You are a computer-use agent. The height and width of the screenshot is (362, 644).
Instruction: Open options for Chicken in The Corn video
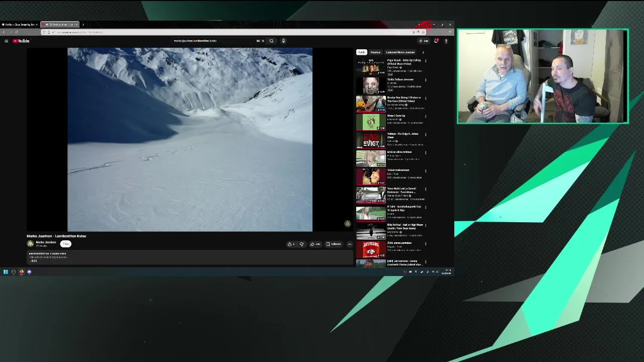426,98
